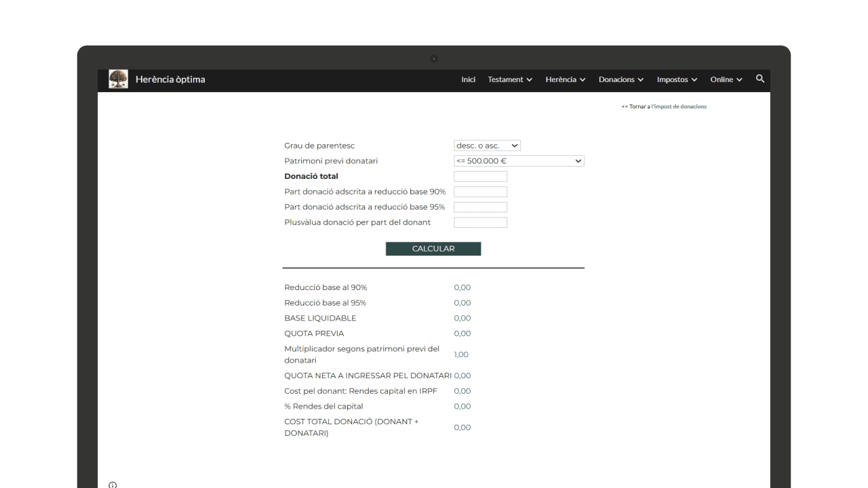Open the site search magnifier icon
This screenshot has width=868, height=488.
(x=760, y=79)
